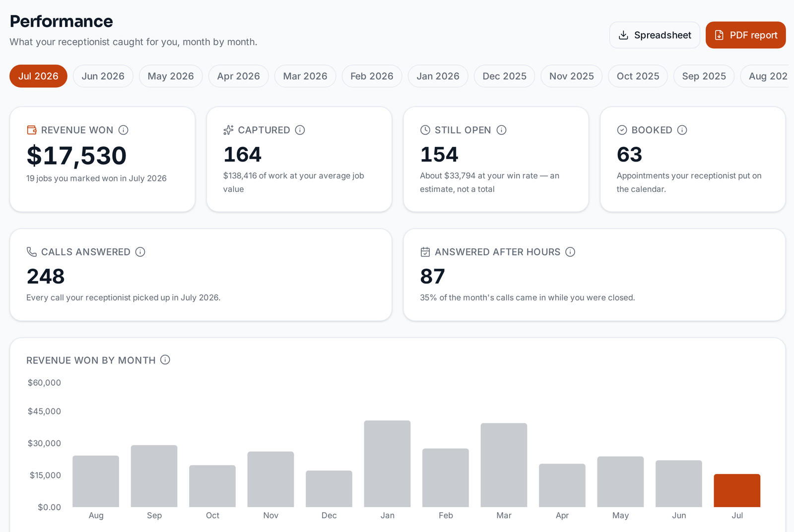Switch to Mar 2026
Image resolution: width=794 pixels, height=532 pixels.
click(x=305, y=76)
